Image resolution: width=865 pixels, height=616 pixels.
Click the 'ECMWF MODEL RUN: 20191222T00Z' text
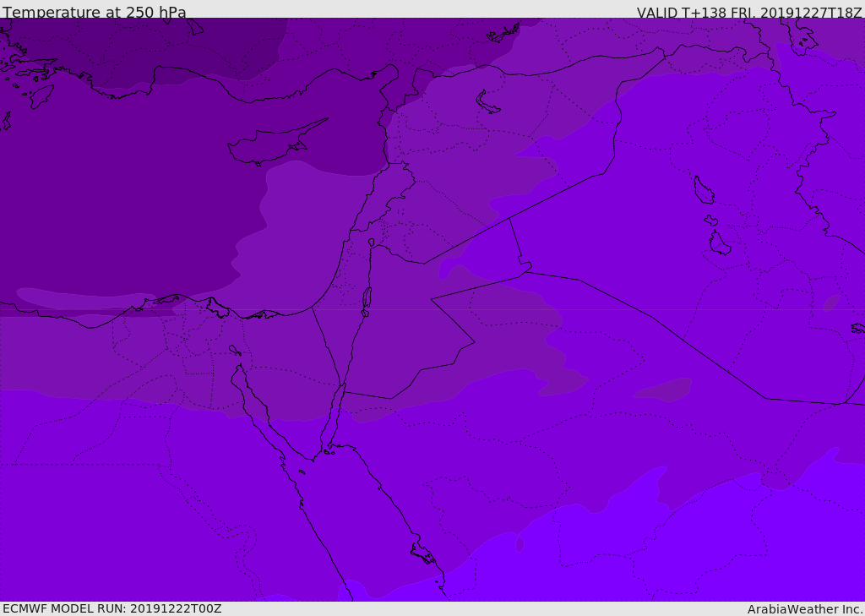point(112,609)
